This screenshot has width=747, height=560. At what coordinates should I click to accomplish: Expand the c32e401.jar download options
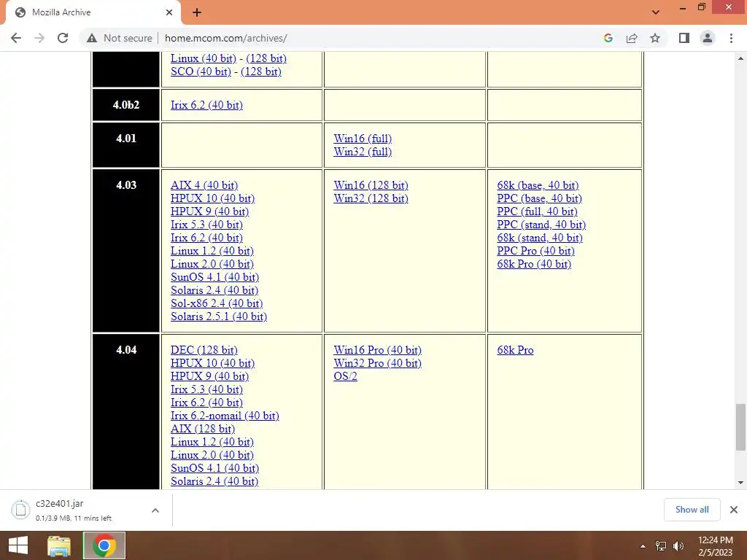click(155, 510)
